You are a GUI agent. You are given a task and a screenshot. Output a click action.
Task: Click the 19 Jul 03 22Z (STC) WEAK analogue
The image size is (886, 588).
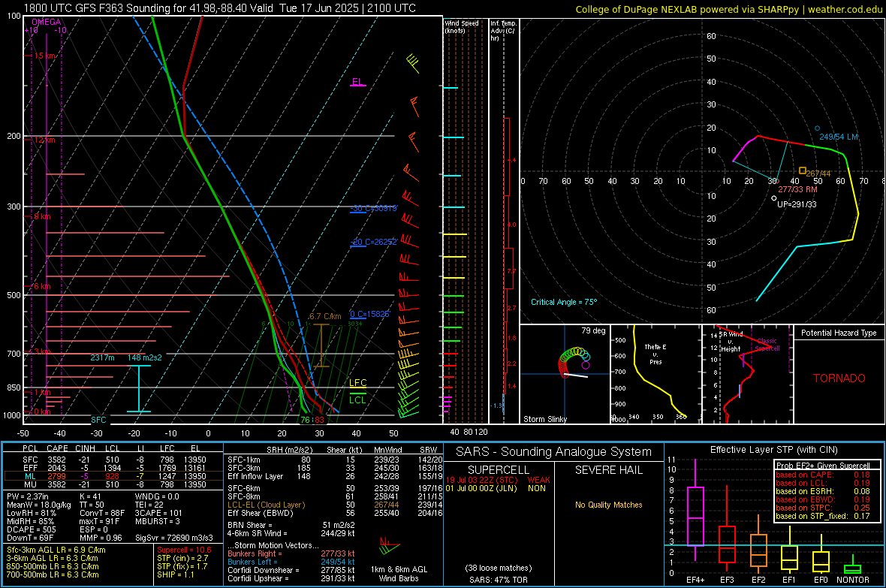[x=498, y=479]
